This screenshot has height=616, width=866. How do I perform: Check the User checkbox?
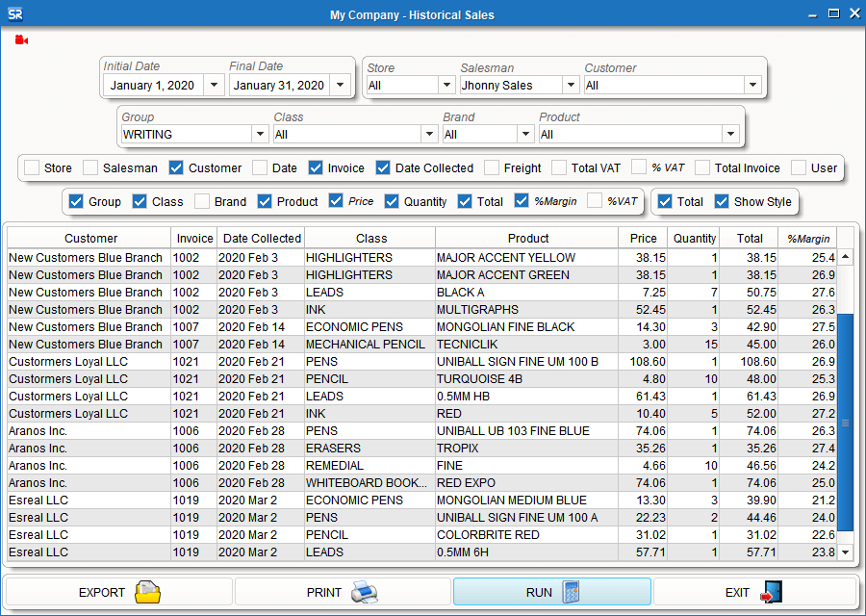799,167
